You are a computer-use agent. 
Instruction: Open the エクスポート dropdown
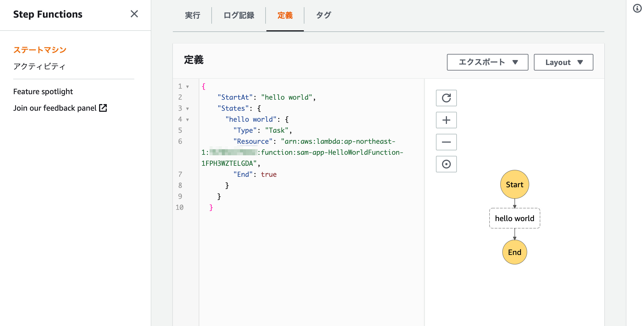coord(487,62)
